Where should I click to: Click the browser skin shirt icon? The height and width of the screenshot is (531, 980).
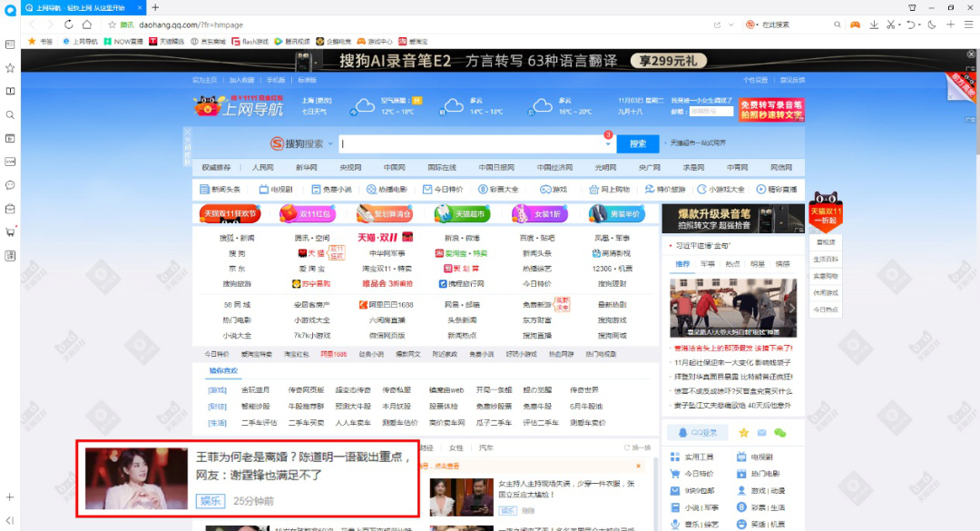click(912, 7)
